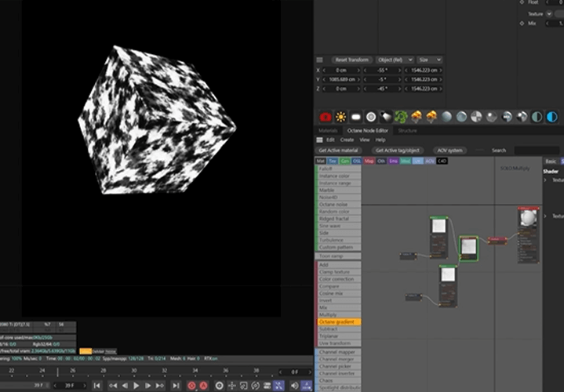Play the animation forward
564x392 pixels.
(136, 386)
